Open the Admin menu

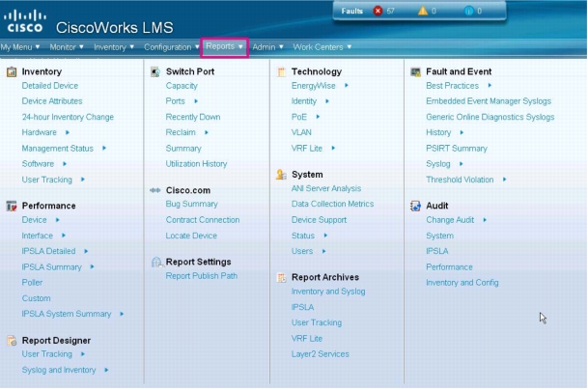click(267, 47)
